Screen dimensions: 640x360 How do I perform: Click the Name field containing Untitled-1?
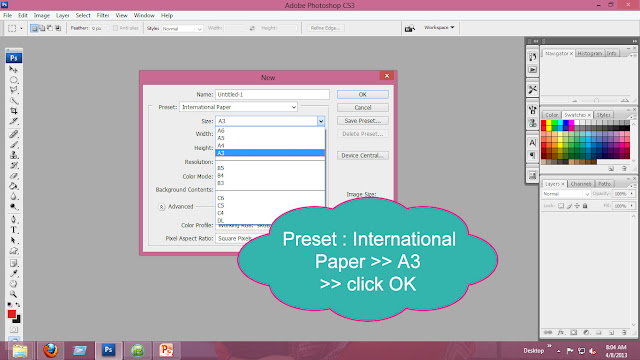click(272, 94)
